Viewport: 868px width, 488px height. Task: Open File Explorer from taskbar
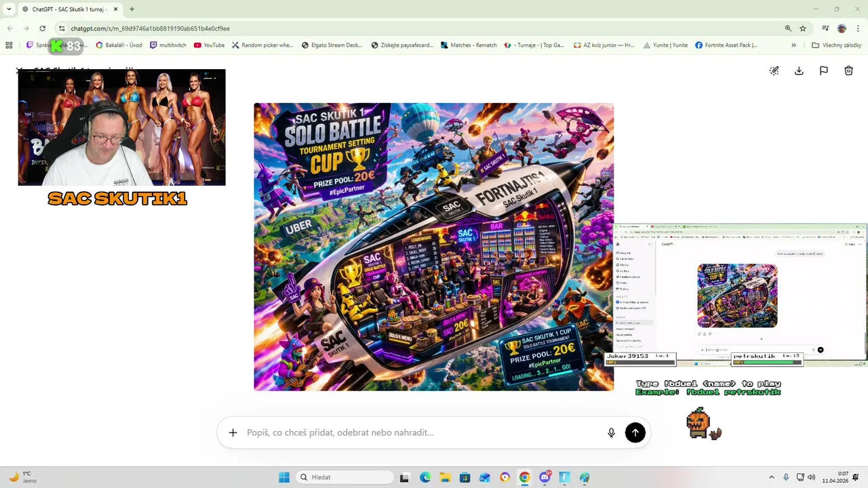point(444,477)
